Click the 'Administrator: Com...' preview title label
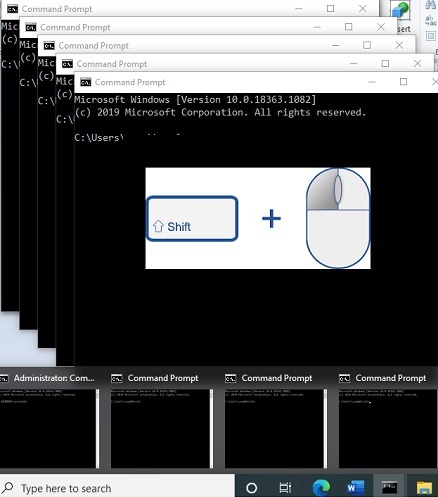438x497 pixels. [x=54, y=378]
